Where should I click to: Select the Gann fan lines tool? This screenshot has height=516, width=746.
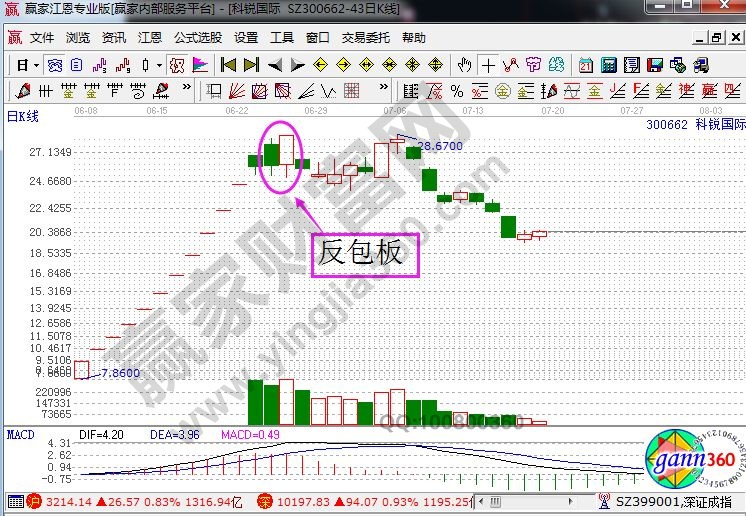pos(237,90)
